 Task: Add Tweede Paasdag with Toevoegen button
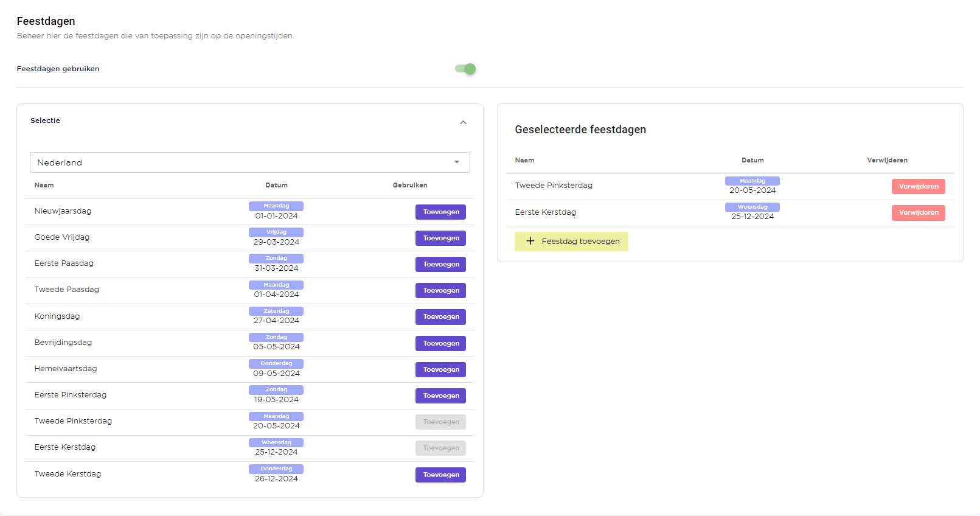[x=440, y=290]
